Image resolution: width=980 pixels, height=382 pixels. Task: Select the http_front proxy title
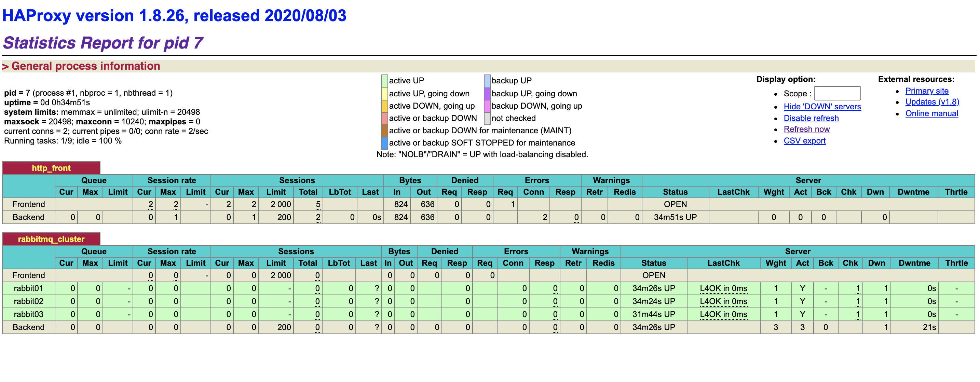pos(51,168)
